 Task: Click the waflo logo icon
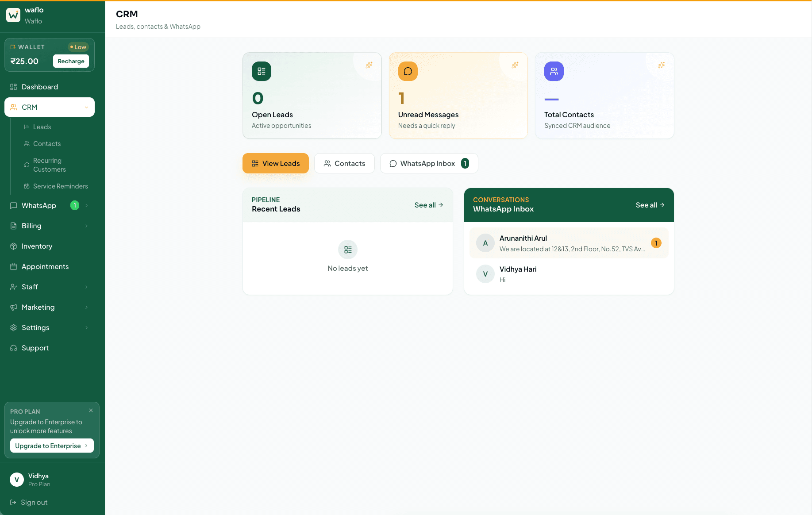[x=13, y=15]
